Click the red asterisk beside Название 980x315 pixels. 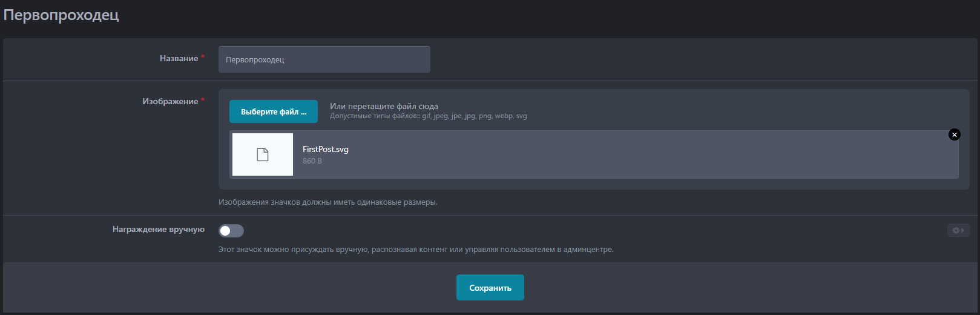pos(203,57)
